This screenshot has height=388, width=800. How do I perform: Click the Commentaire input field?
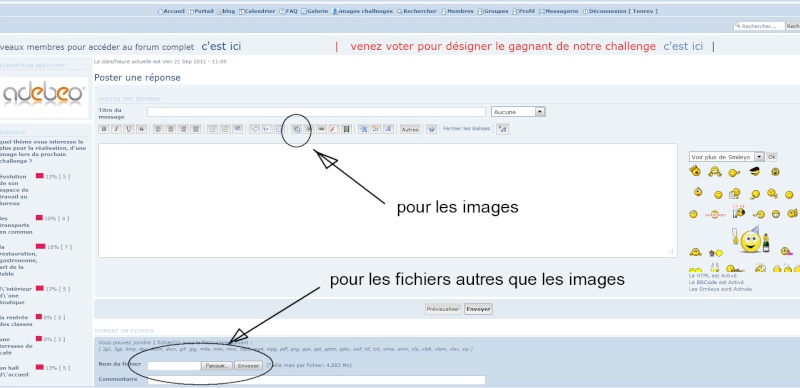316,380
